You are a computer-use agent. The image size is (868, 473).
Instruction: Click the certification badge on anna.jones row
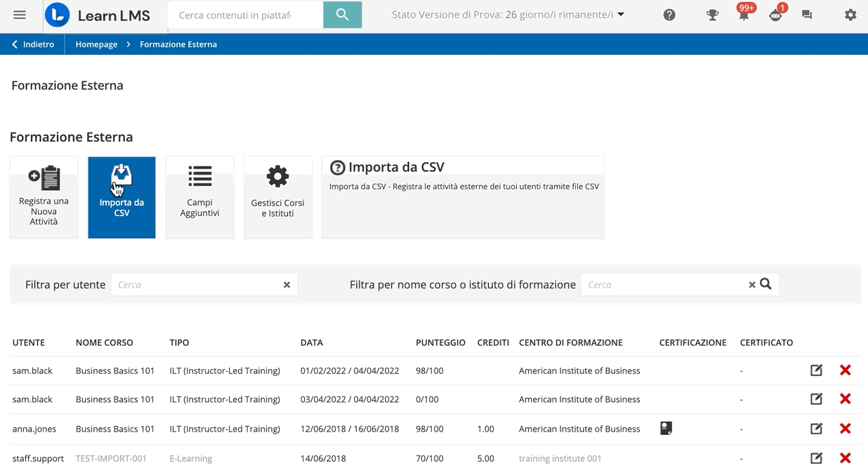tap(665, 428)
